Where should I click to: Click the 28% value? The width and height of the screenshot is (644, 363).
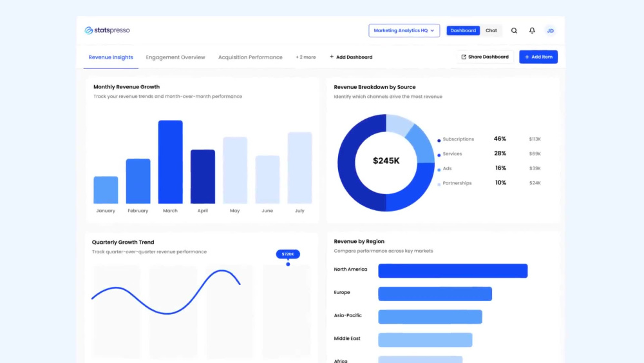click(x=500, y=153)
